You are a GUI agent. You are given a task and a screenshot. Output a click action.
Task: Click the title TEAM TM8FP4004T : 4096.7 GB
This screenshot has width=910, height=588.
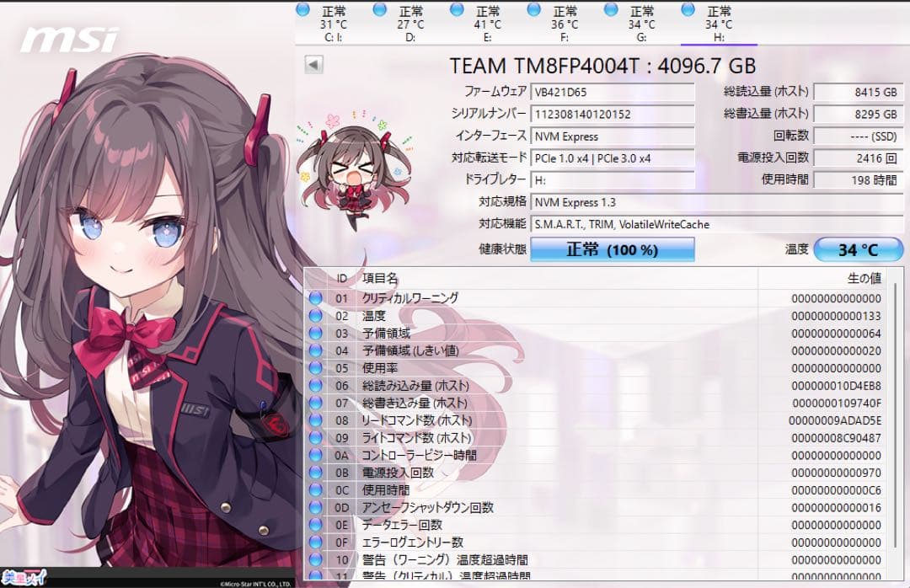pyautogui.click(x=602, y=66)
